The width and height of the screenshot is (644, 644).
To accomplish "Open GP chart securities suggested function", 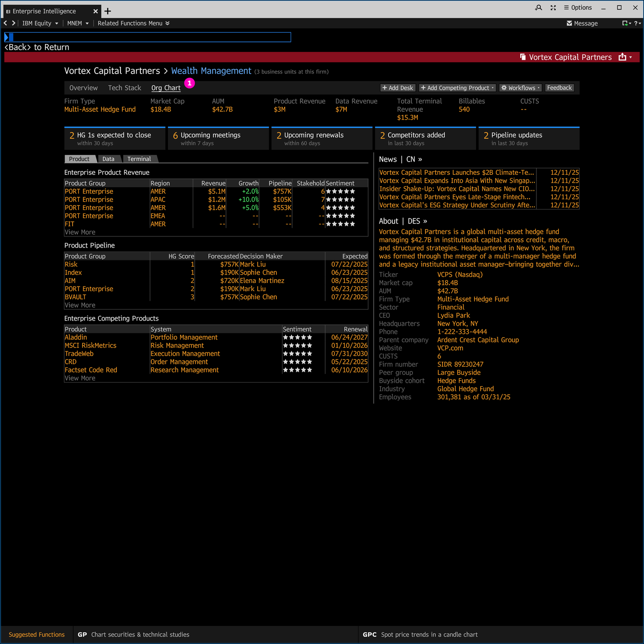I will click(x=133, y=635).
